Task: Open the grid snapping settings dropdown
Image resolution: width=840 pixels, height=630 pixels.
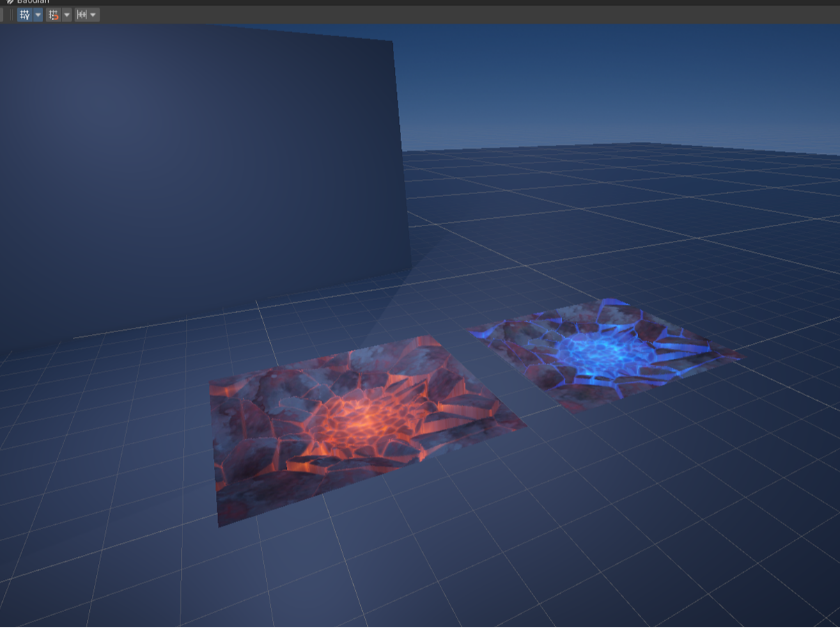Action: tap(66, 15)
